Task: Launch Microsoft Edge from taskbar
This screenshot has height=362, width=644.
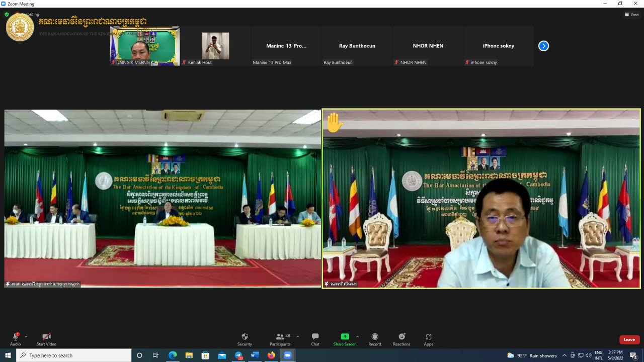Action: click(172, 355)
